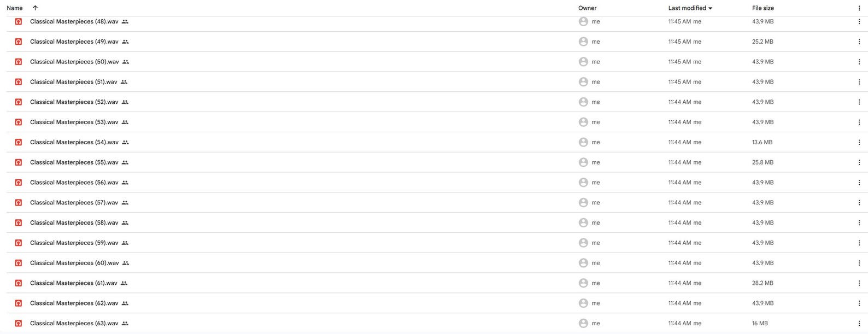
Task: Sort by the Name column header
Action: 15,8
